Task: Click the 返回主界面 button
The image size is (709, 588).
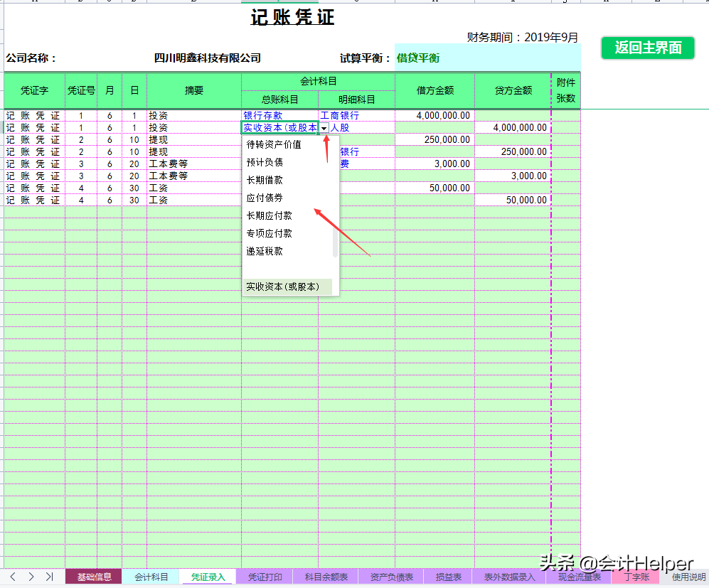Action: (647, 48)
